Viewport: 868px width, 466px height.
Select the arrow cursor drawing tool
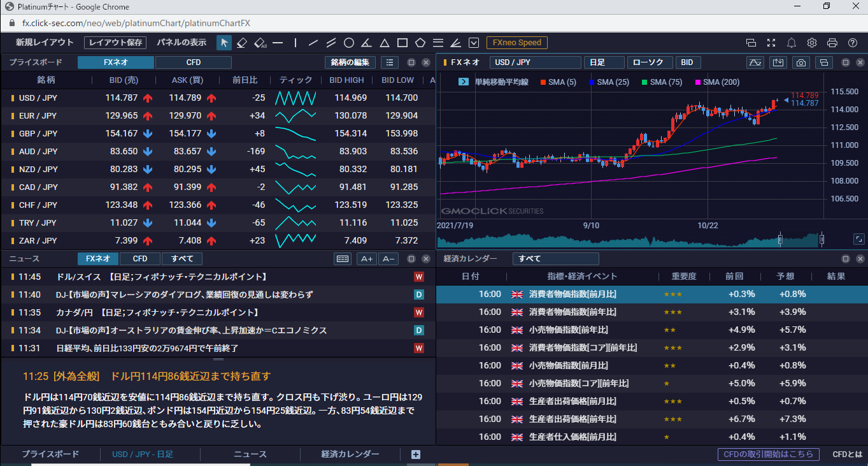point(224,43)
